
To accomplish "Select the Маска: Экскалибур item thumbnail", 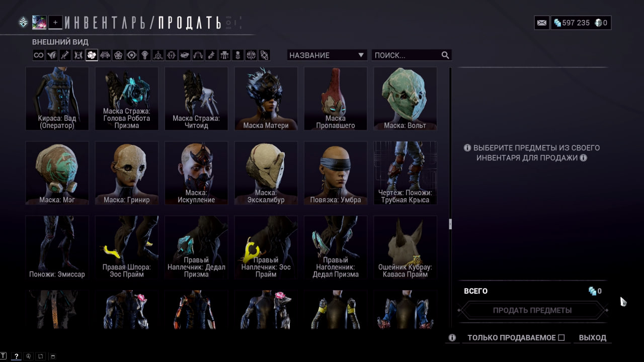I will click(266, 173).
